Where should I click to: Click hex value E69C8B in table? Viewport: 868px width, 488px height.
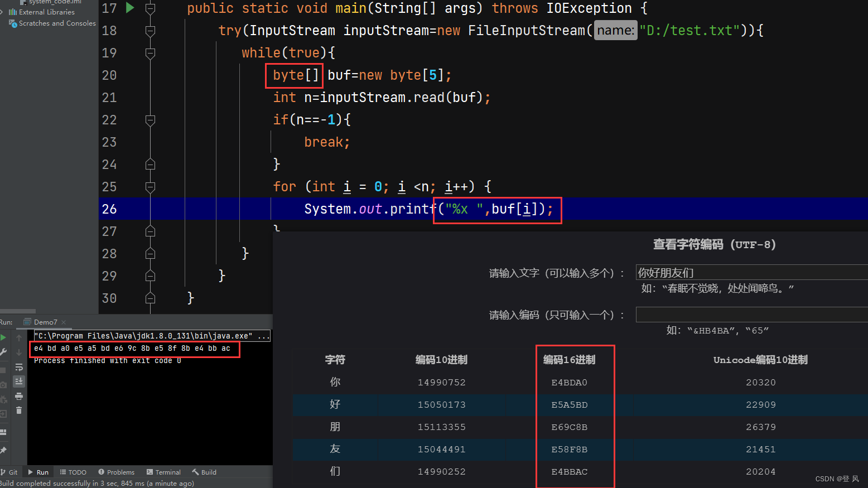pos(570,427)
